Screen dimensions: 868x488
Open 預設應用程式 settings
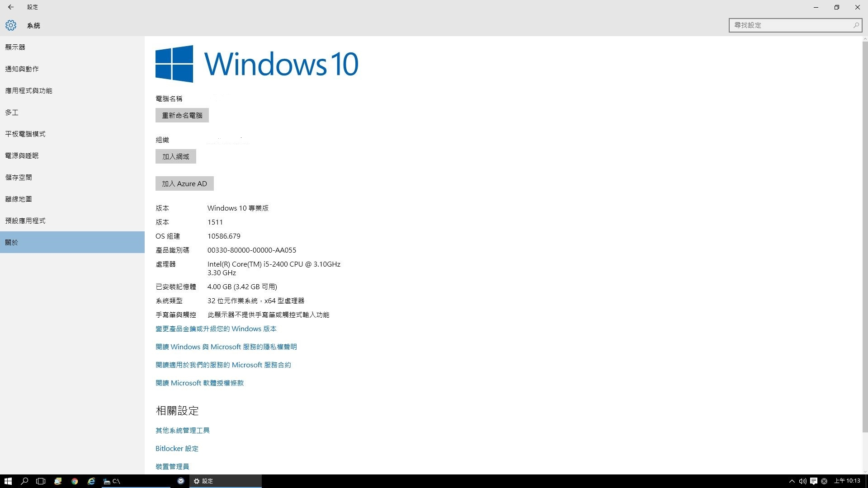(72, 221)
